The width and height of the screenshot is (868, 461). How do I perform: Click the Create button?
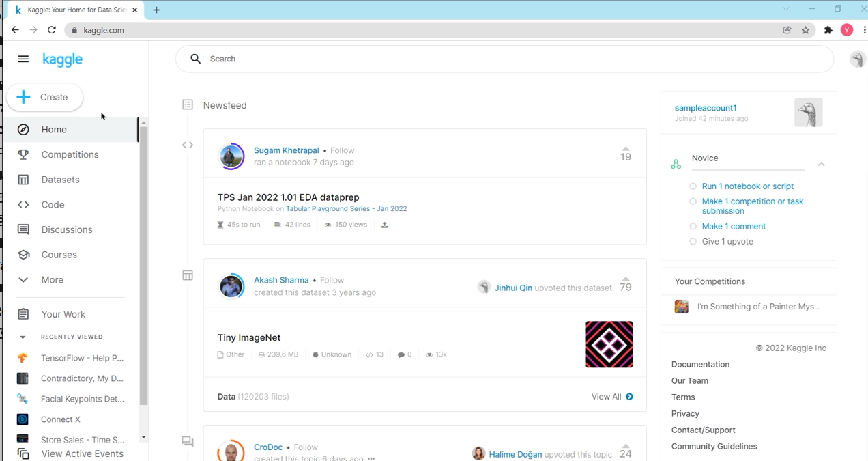click(x=45, y=97)
